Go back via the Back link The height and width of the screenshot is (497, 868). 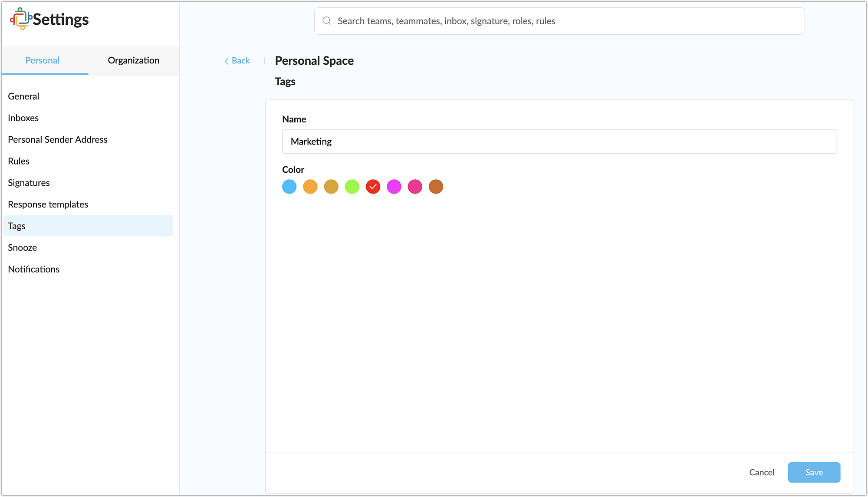[240, 61]
